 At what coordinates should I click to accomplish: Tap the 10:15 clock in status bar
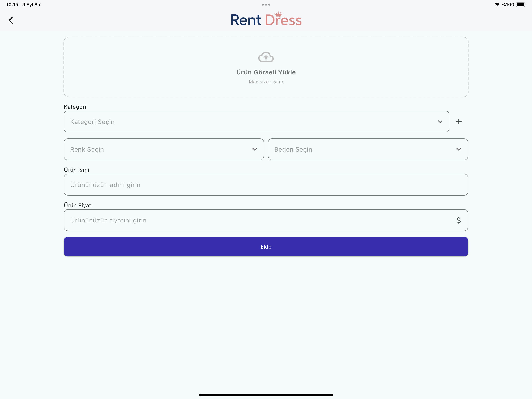click(x=12, y=4)
